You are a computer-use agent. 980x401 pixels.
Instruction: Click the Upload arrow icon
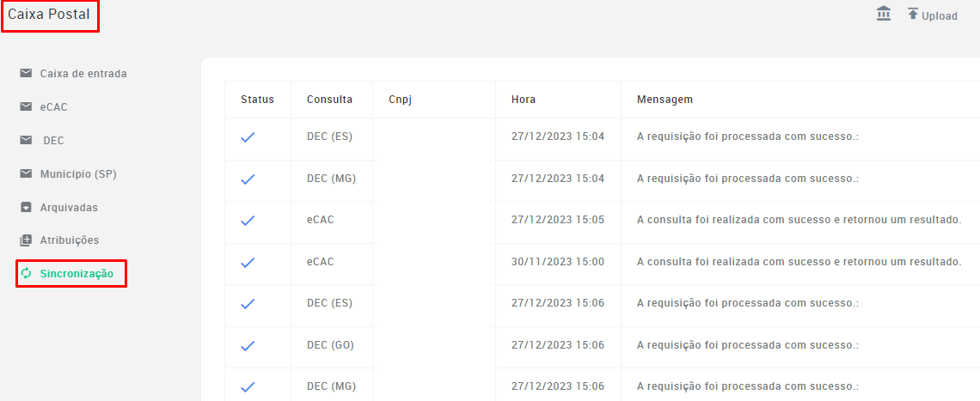[x=913, y=14]
